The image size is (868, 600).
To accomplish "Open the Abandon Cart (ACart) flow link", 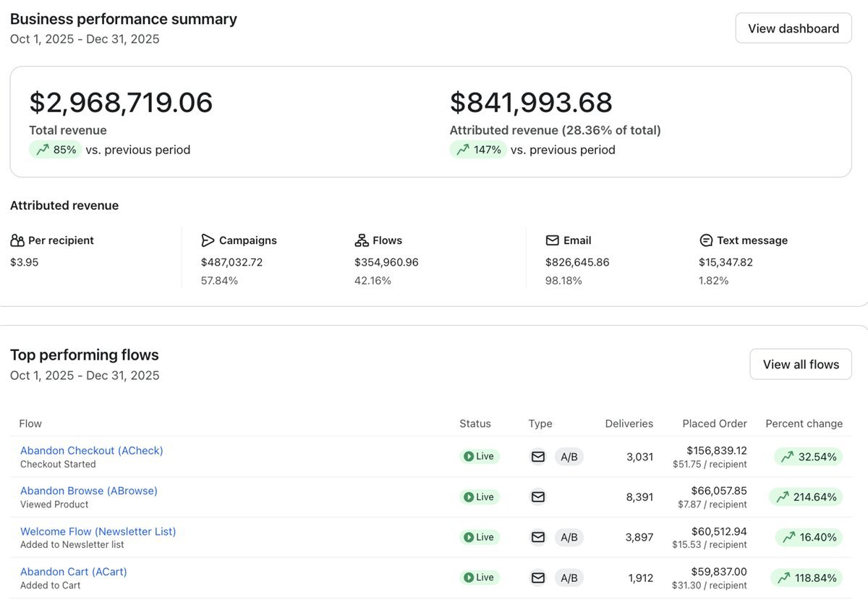I will click(x=74, y=572).
